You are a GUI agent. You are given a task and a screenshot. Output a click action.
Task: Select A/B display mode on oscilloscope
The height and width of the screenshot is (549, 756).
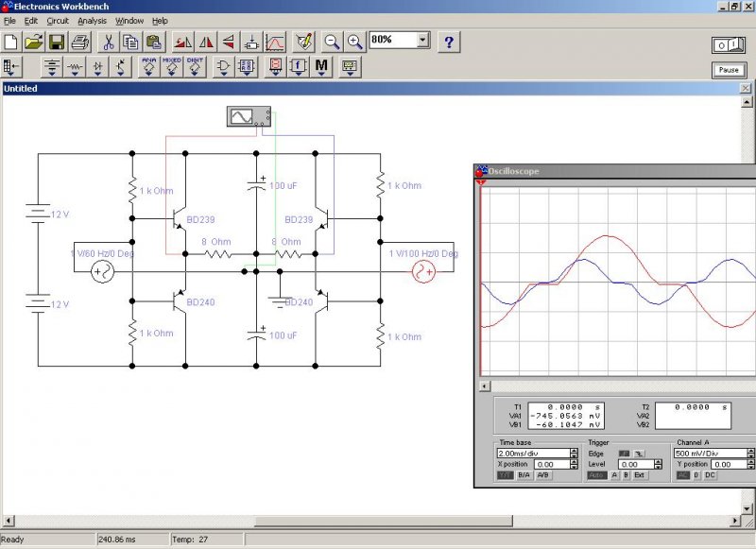point(542,475)
